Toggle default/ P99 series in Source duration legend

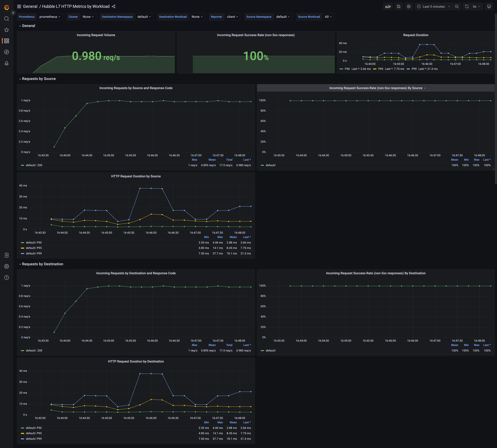(34, 253)
